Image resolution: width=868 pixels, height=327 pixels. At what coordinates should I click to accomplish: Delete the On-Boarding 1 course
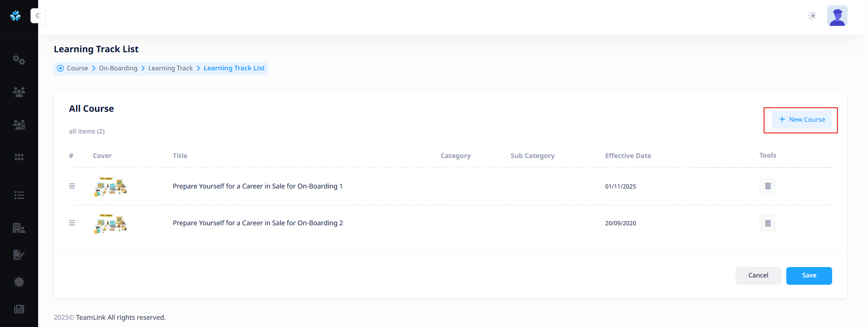pos(768,186)
